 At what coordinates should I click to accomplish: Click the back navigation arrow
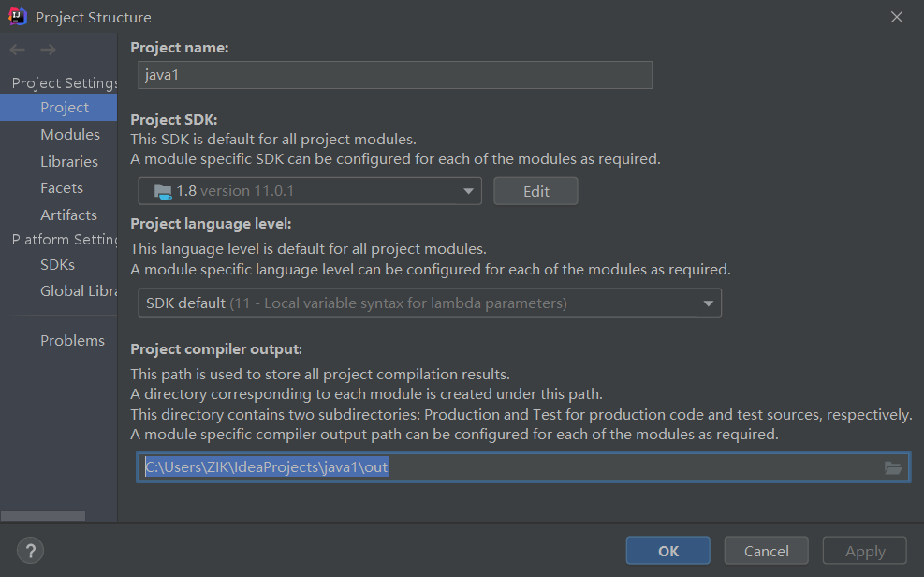(x=17, y=50)
